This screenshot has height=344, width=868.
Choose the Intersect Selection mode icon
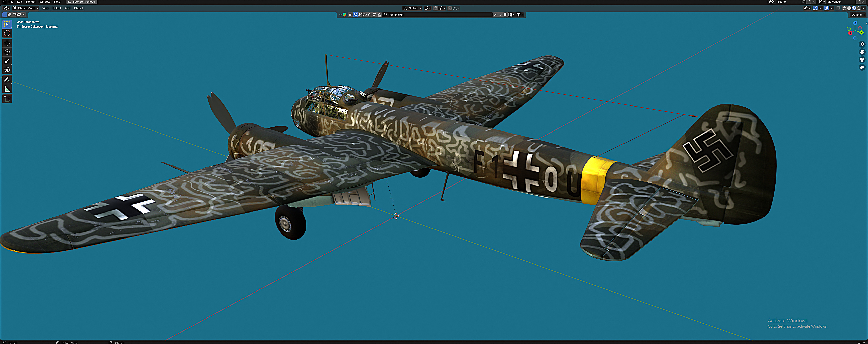tap(23, 14)
